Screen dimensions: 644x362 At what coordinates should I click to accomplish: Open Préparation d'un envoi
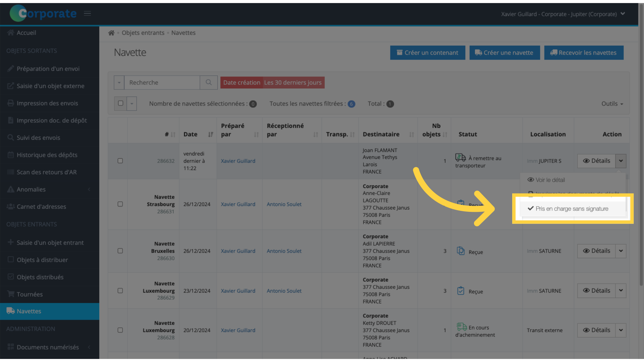[x=50, y=69]
